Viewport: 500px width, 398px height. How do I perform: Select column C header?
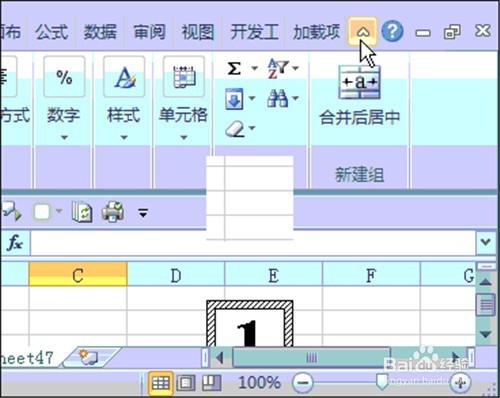[78, 275]
